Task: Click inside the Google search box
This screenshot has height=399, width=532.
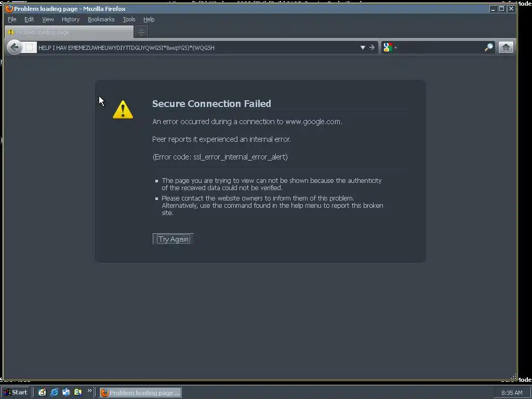Action: click(x=441, y=47)
